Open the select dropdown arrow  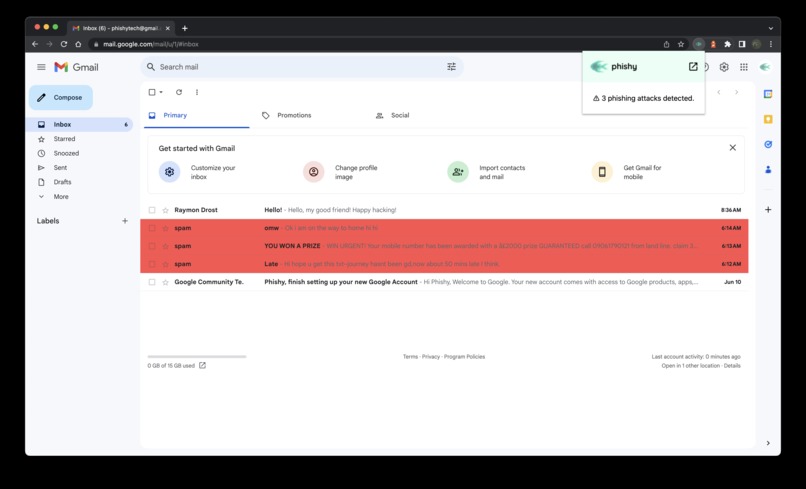[161, 92]
